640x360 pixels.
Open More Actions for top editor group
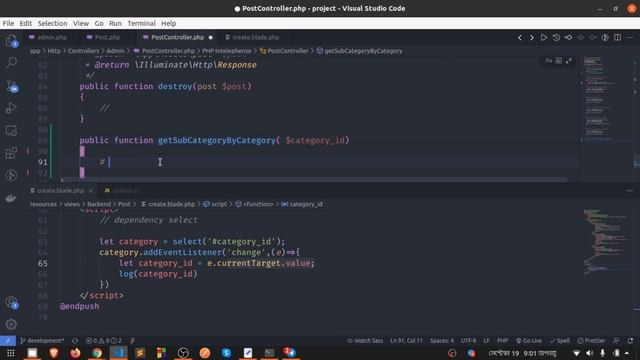point(629,38)
